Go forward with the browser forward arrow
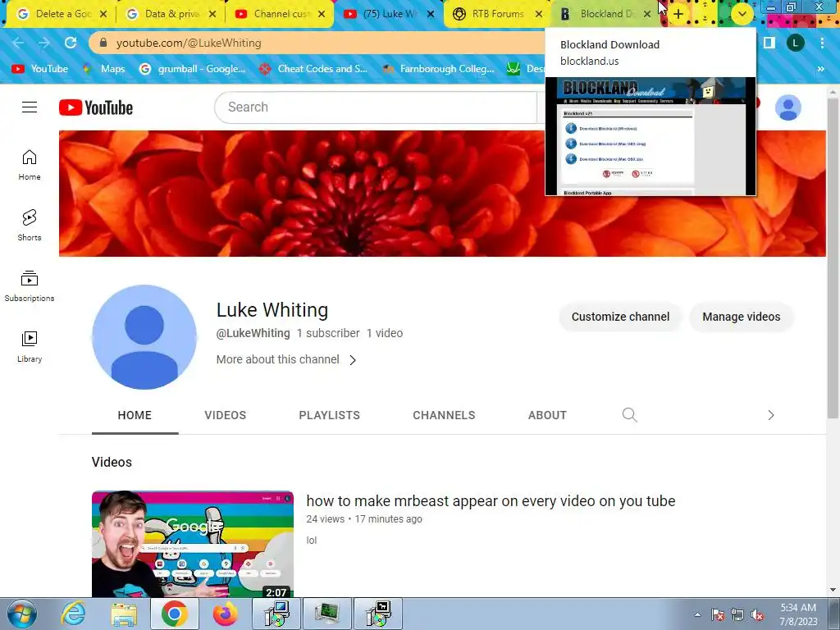The image size is (840, 630). 44,43
